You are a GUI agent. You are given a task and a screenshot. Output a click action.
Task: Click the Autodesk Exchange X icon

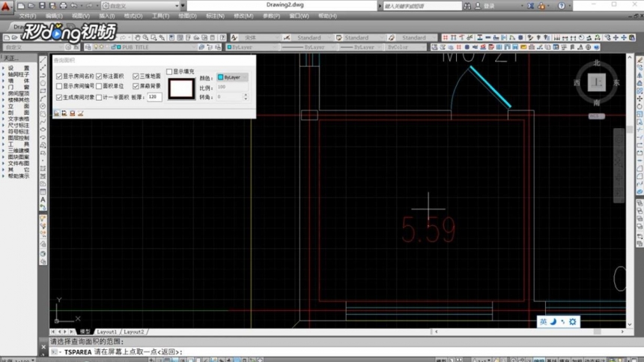pos(531,6)
